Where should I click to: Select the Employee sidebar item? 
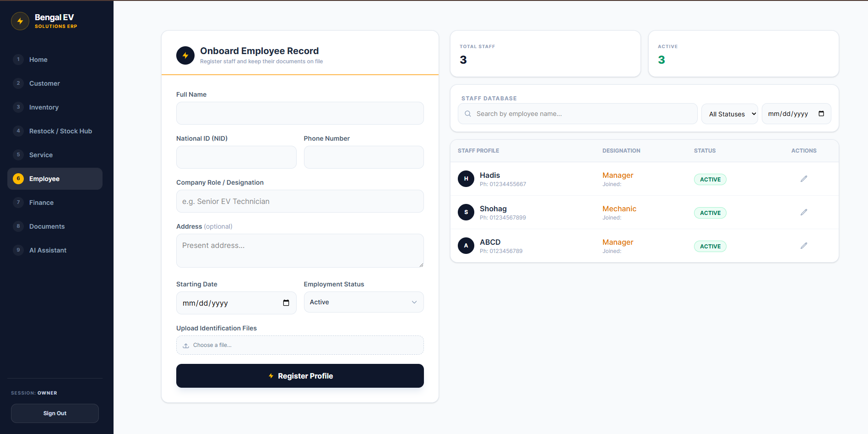point(55,179)
